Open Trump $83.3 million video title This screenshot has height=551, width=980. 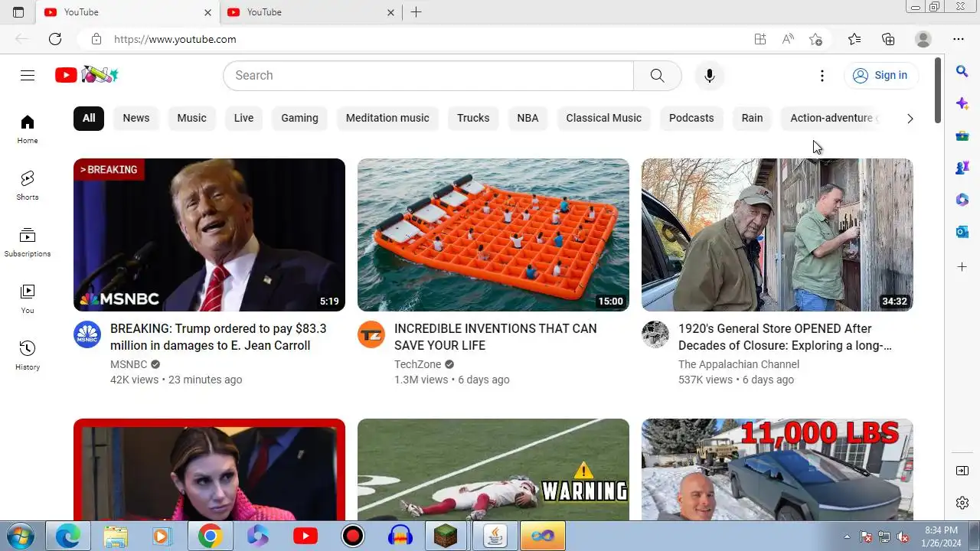coord(218,337)
